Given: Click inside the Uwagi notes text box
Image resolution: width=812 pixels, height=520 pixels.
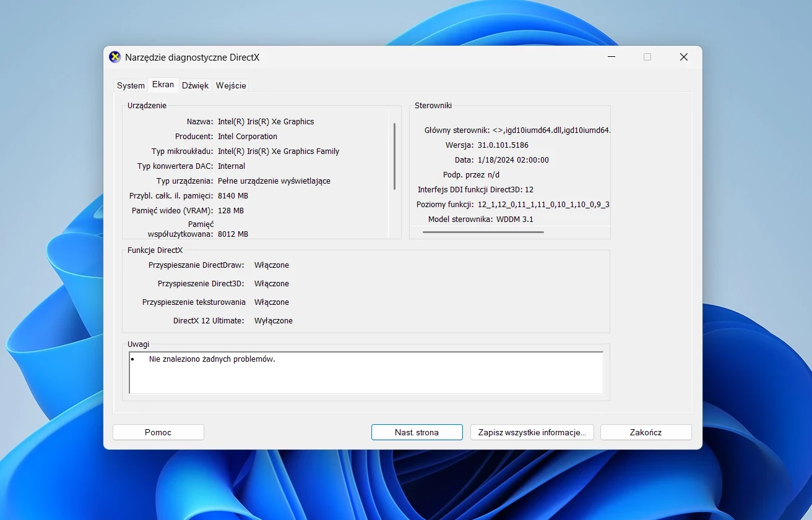Looking at the screenshot, I should pos(366,373).
